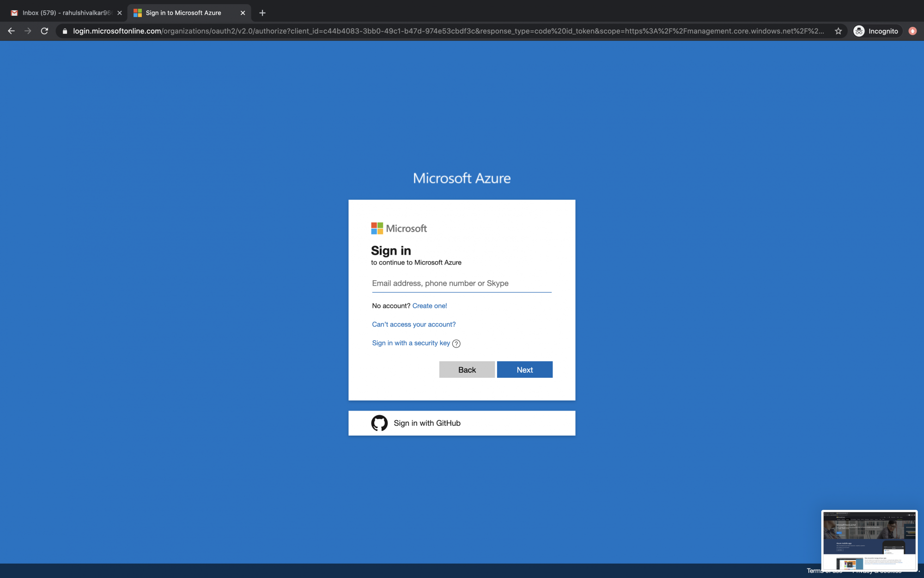Open help via the question mark icon
This screenshot has width=924, height=578.
coord(456,344)
